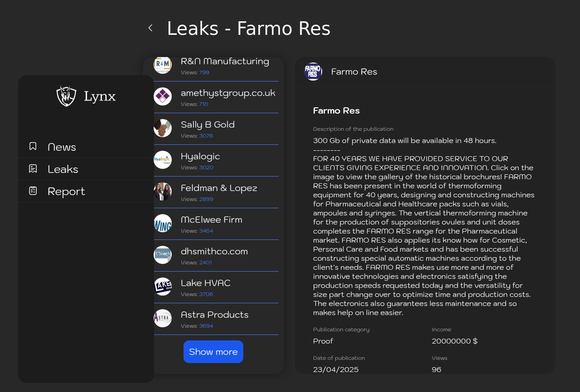Click the Show more button
This screenshot has height=392, width=580.
(x=213, y=352)
